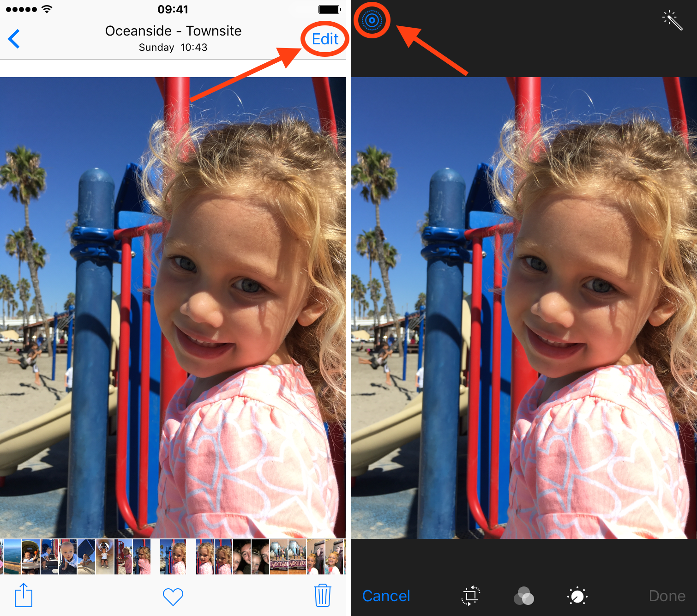Select the baby in tube slide thumbnail
Image resolution: width=697 pixels, height=616 pixels.
tap(105, 557)
